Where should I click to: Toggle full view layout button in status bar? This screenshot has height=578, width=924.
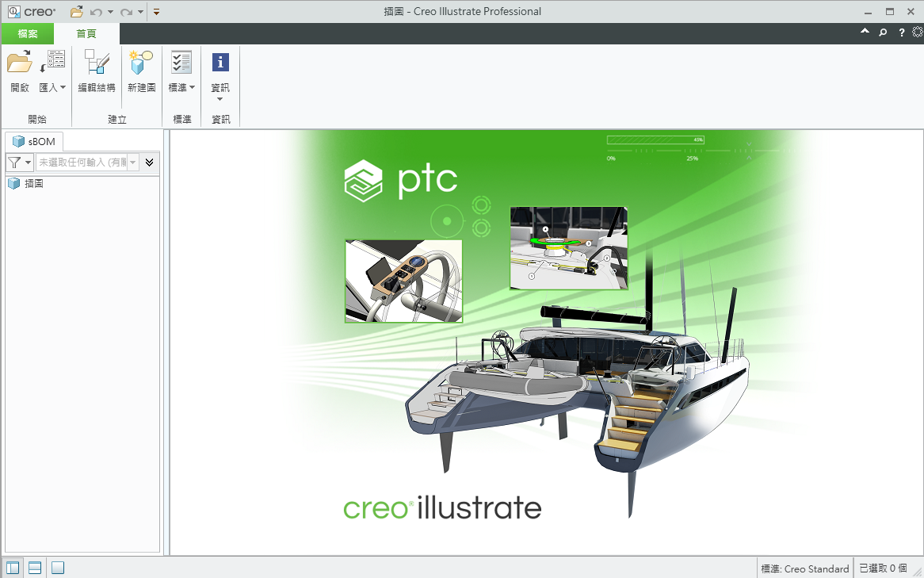(58, 568)
